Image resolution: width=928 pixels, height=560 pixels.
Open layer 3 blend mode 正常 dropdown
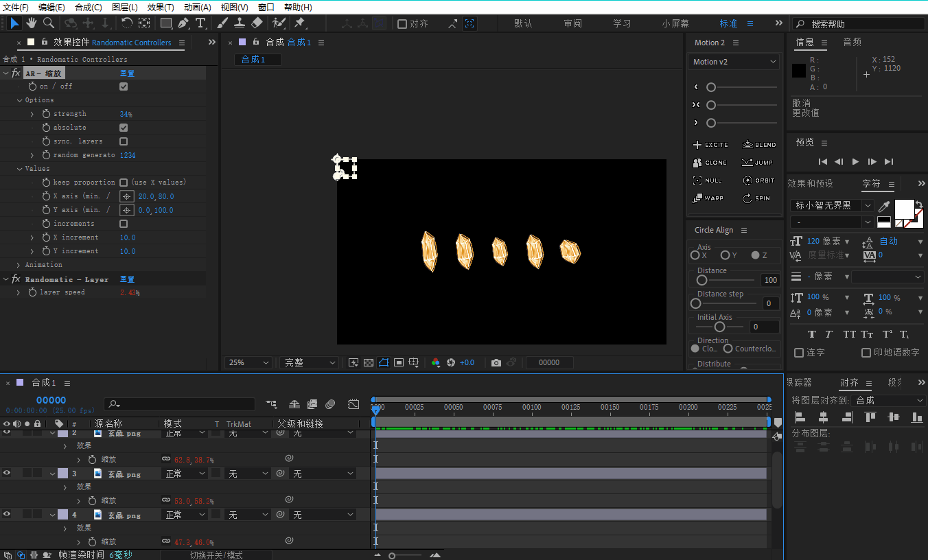(x=185, y=474)
